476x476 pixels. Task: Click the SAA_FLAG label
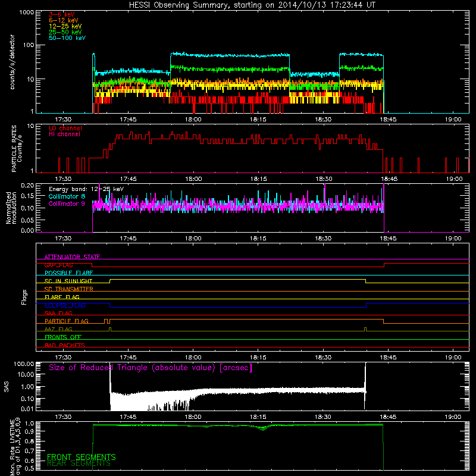(58, 313)
